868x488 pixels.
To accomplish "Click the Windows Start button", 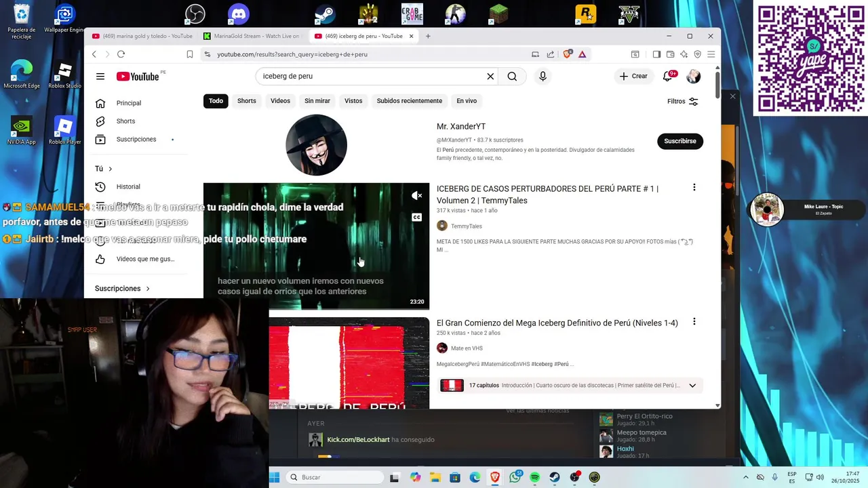I will [x=274, y=477].
